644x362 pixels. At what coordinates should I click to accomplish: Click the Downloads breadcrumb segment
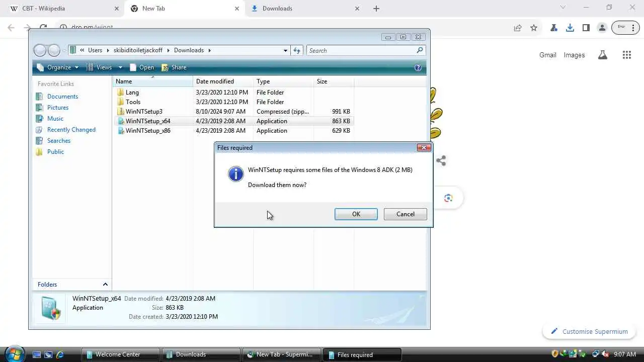tap(189, 50)
